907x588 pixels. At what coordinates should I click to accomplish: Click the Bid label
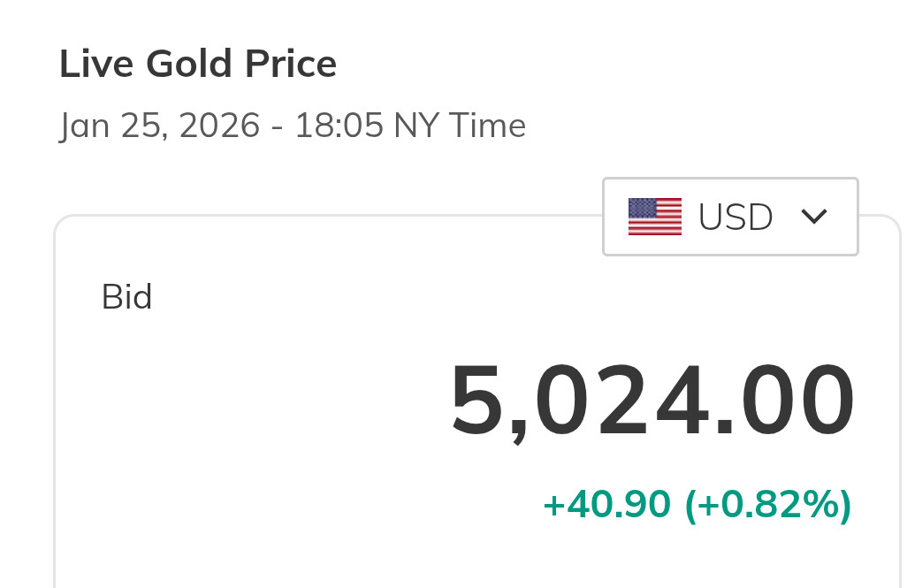pyautogui.click(x=127, y=297)
